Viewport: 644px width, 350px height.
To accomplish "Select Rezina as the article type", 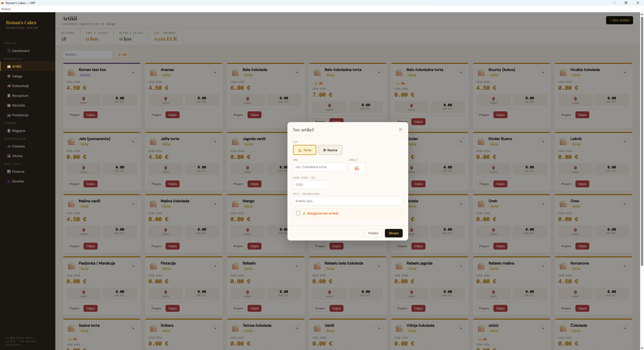I will coord(330,150).
